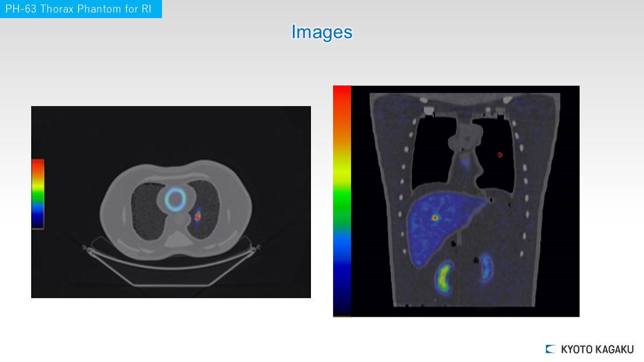
Task: Click the Images slide title
Action: click(321, 32)
